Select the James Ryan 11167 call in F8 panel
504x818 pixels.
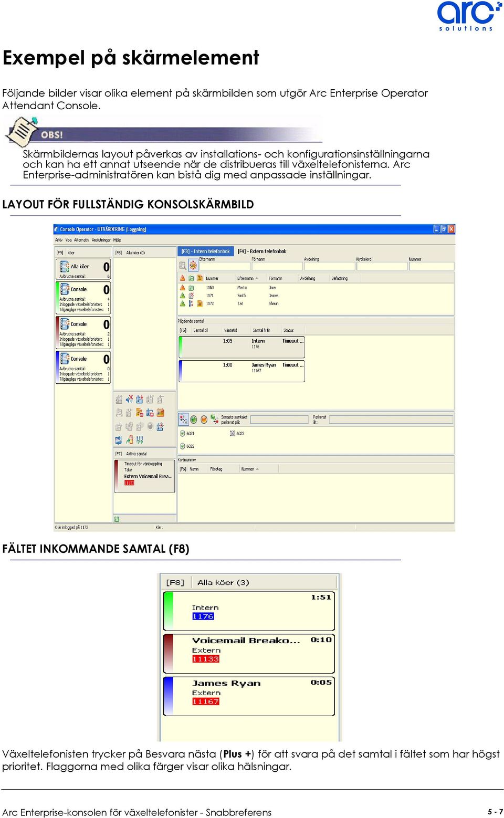249,696
